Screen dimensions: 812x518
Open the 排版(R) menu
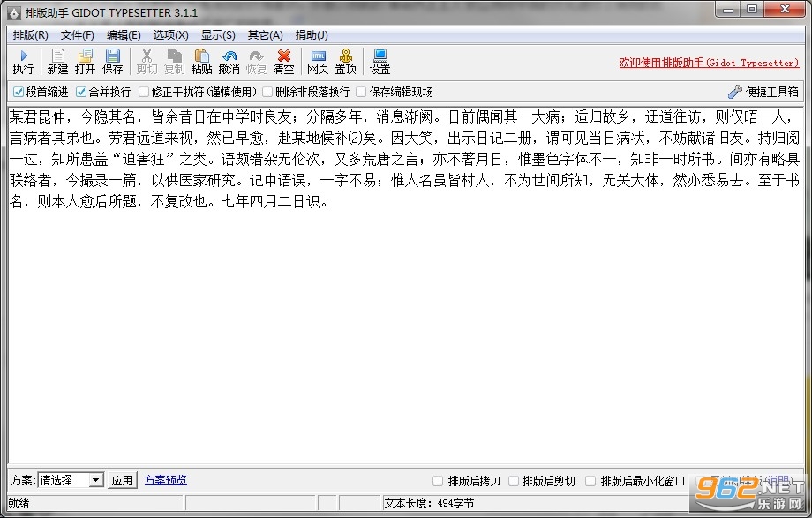(x=31, y=35)
